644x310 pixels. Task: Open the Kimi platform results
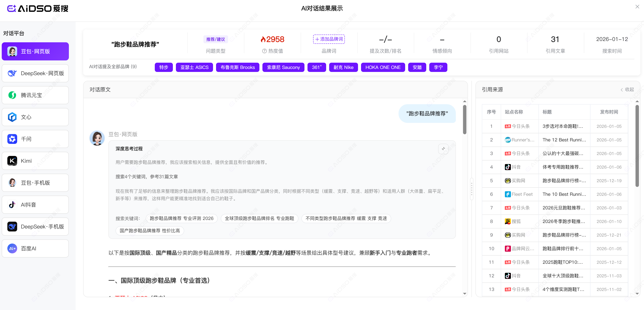(x=35, y=161)
